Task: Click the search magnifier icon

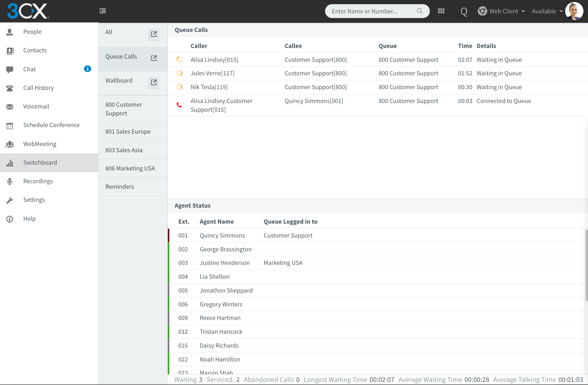Action: click(x=419, y=11)
